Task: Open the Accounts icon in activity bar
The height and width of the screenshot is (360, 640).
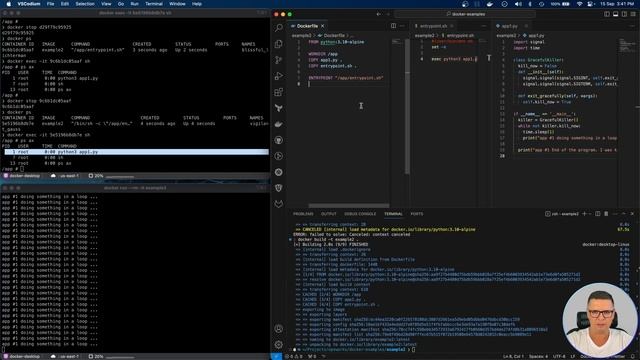Action: coord(279,329)
